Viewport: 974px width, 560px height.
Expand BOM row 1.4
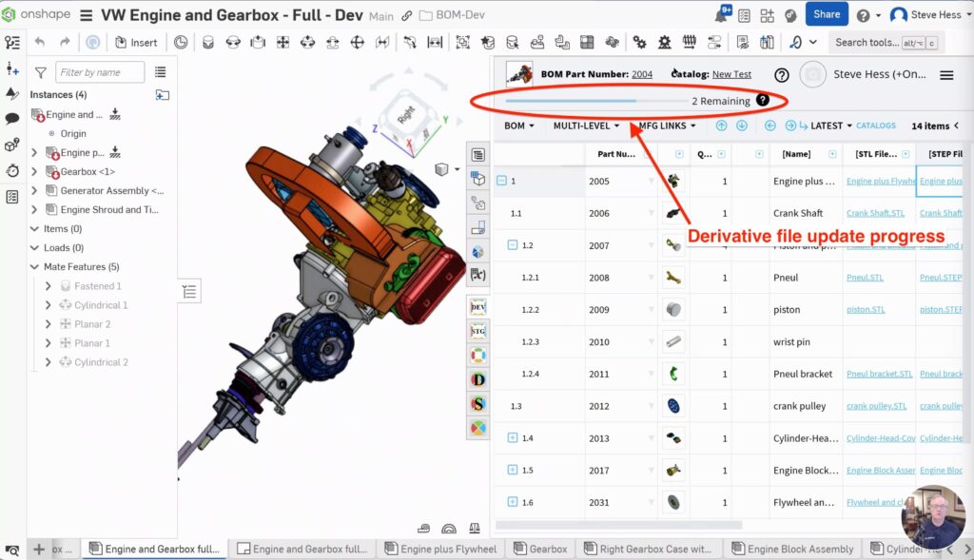pyautogui.click(x=513, y=437)
